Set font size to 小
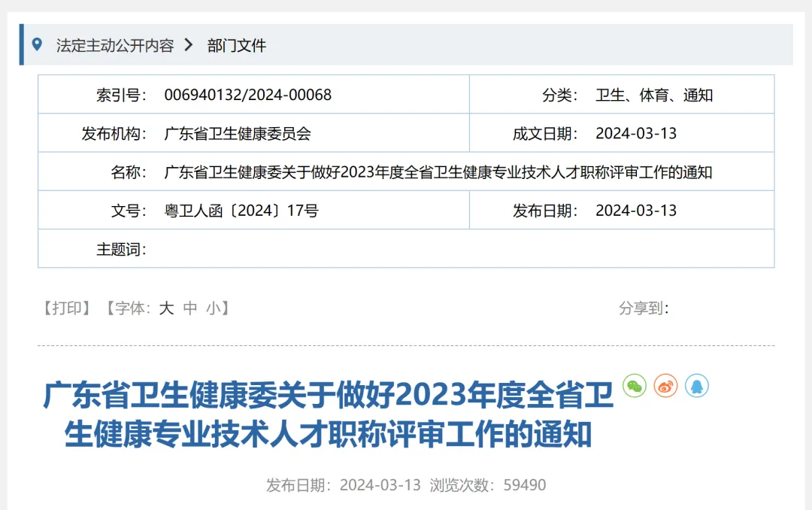Viewport: 812px width, 510px height. coord(214,308)
